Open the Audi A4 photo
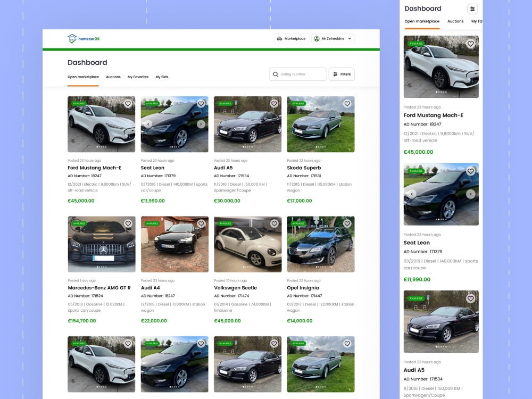 pyautogui.click(x=174, y=244)
